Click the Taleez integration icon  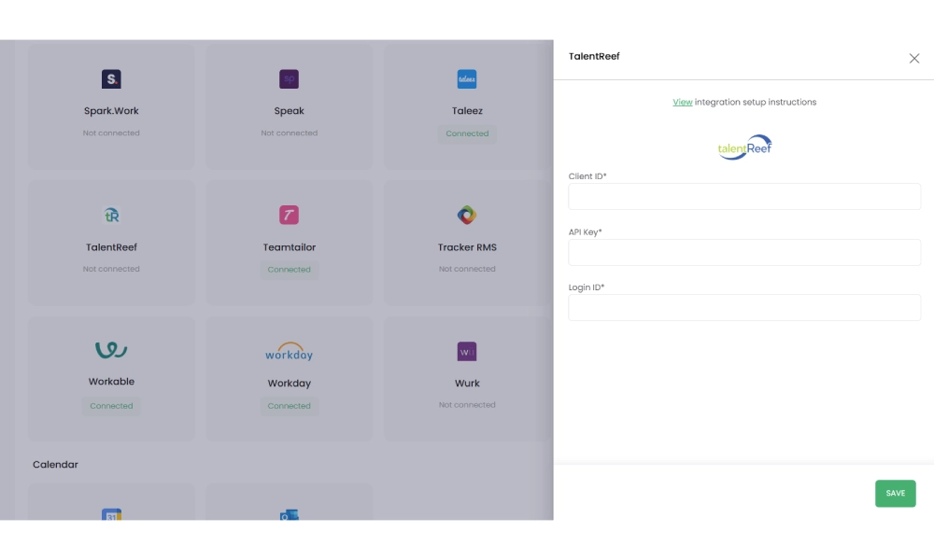466,79
